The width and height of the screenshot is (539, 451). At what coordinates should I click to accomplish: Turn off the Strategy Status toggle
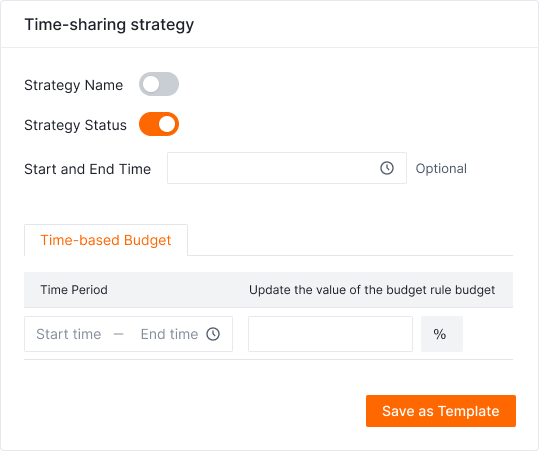pyautogui.click(x=159, y=124)
